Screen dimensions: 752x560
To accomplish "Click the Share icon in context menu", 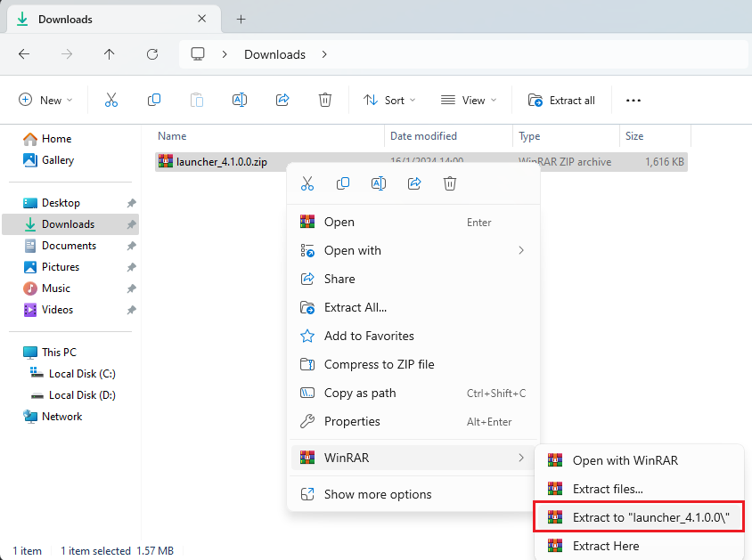I will [x=414, y=183].
